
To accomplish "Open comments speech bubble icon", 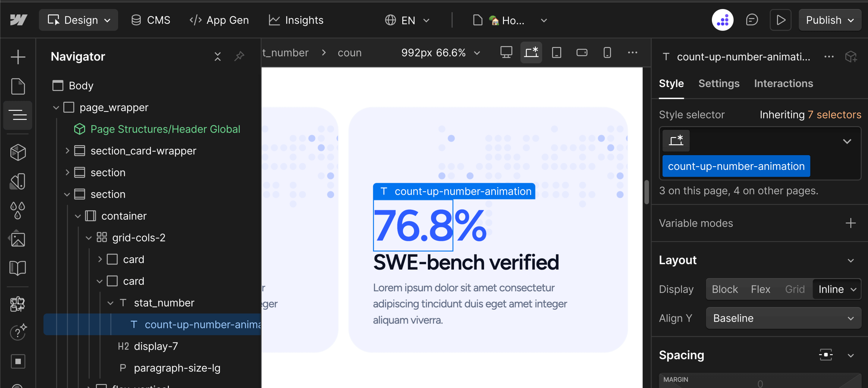I will coord(752,20).
